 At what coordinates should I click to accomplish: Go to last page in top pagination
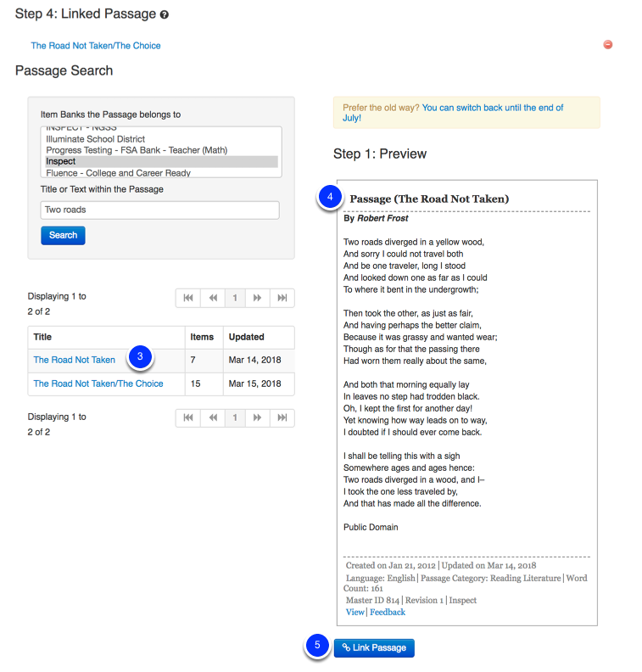click(282, 298)
